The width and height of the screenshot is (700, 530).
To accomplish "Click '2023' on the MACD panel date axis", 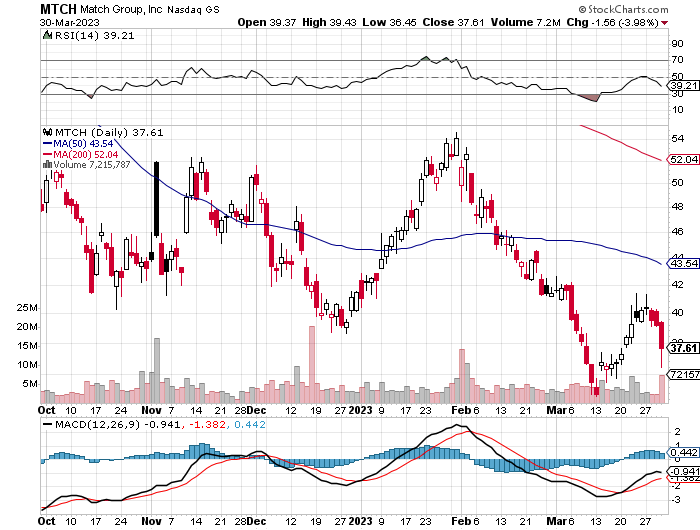I will (360, 521).
